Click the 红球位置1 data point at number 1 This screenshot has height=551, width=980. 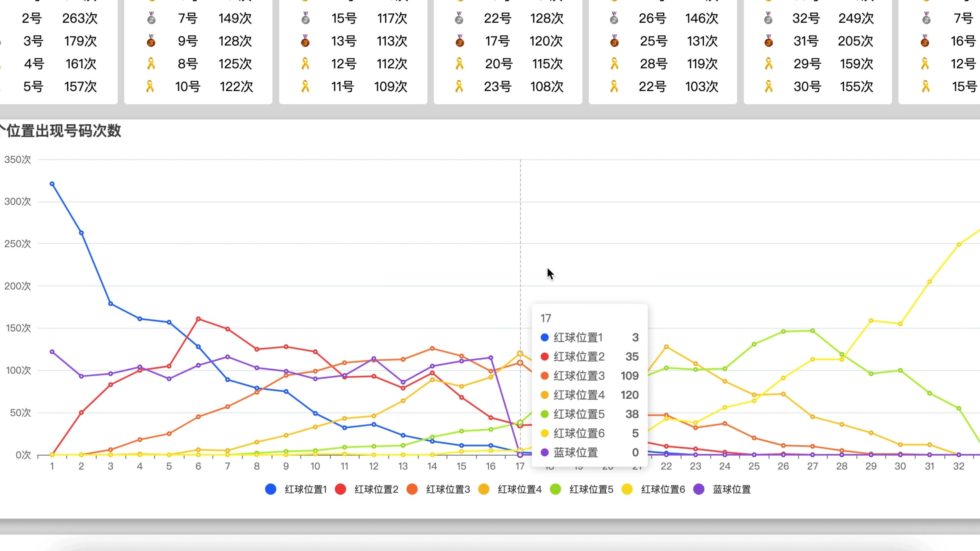[52, 184]
